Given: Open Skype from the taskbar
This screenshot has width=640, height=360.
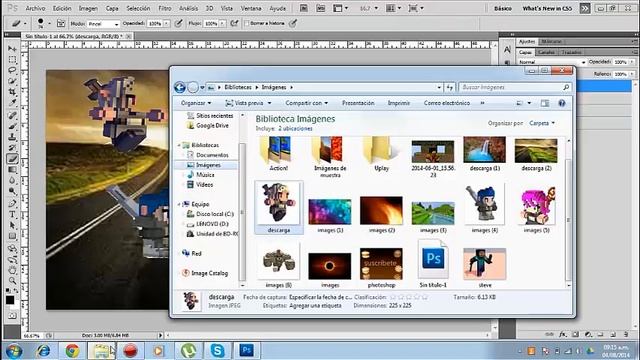Looking at the screenshot, I should 217,351.
